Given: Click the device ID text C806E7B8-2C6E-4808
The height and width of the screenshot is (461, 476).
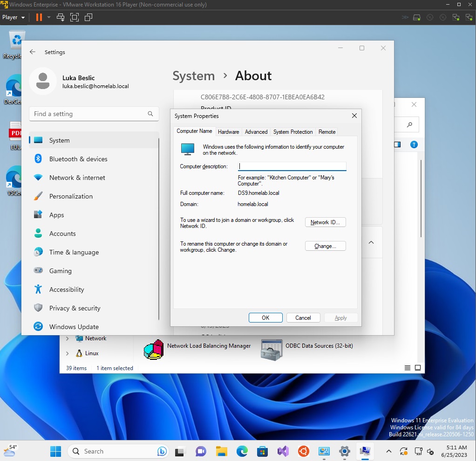Looking at the screenshot, I should 262,97.
